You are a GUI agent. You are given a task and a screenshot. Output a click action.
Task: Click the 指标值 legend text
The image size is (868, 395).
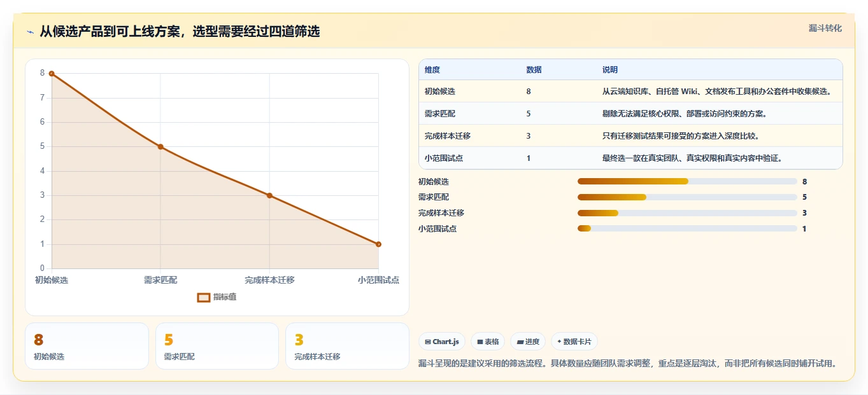(x=225, y=297)
